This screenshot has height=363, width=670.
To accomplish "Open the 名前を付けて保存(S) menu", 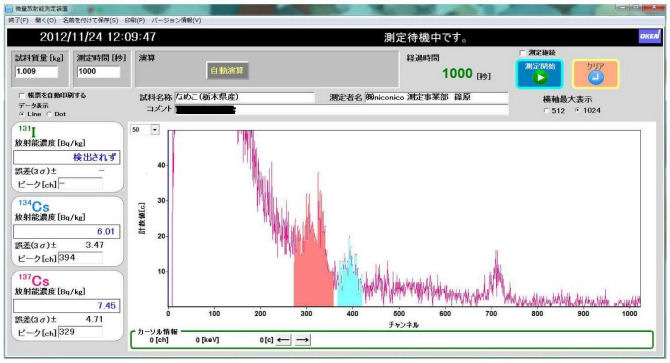I will (x=90, y=20).
